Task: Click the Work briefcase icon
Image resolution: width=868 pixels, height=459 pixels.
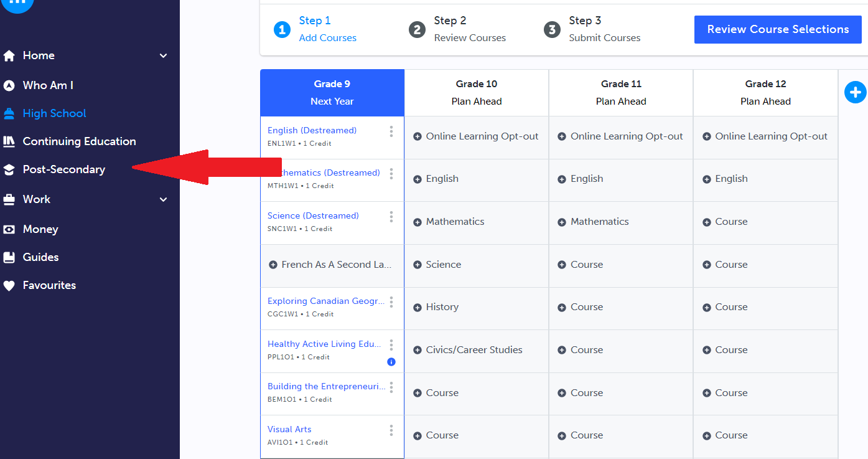Action: (9, 199)
